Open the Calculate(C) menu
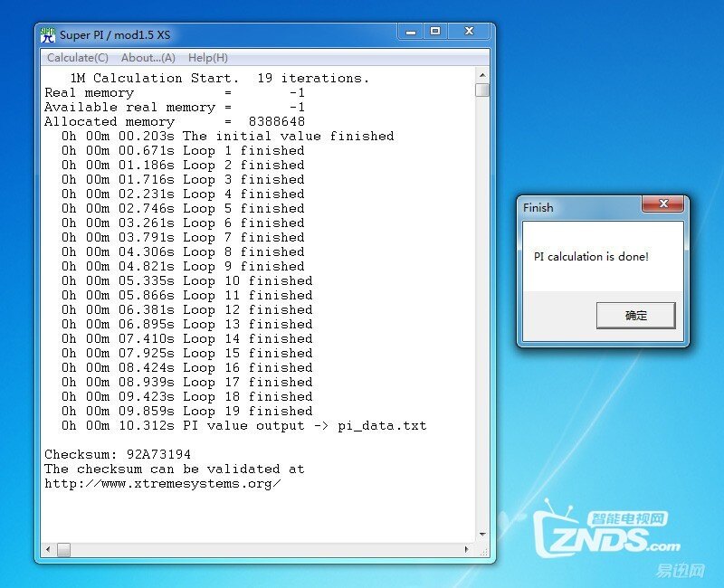Viewport: 724px width, 588px height. [77, 58]
